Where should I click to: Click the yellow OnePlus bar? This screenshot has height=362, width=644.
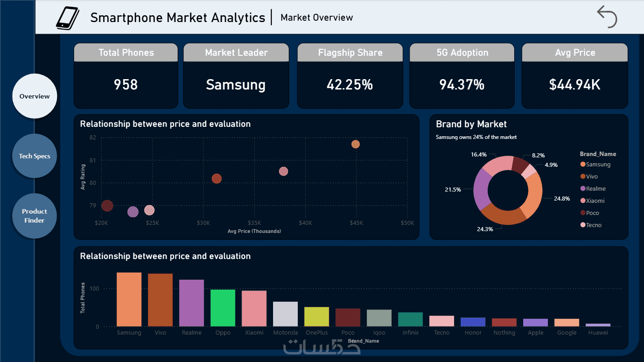317,317
